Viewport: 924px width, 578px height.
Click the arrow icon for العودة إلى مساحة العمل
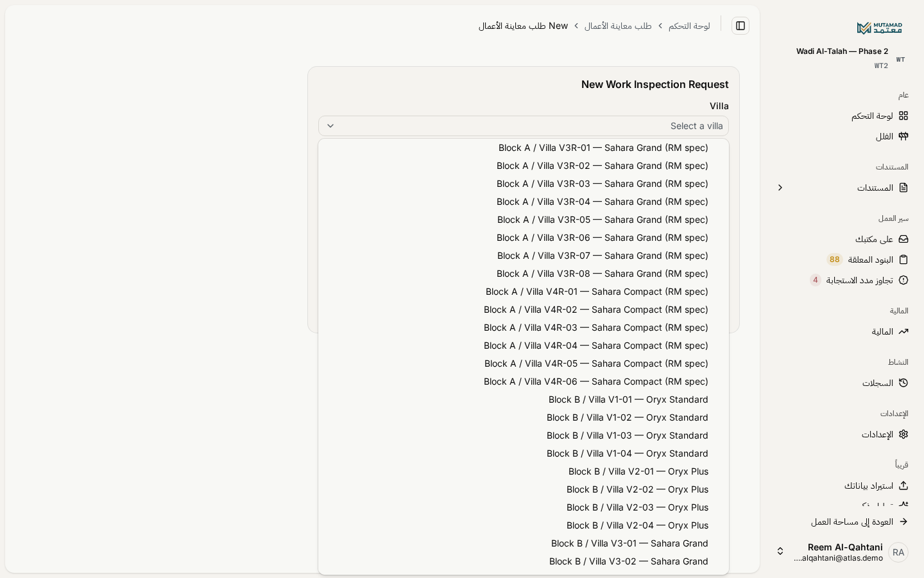tap(903, 521)
